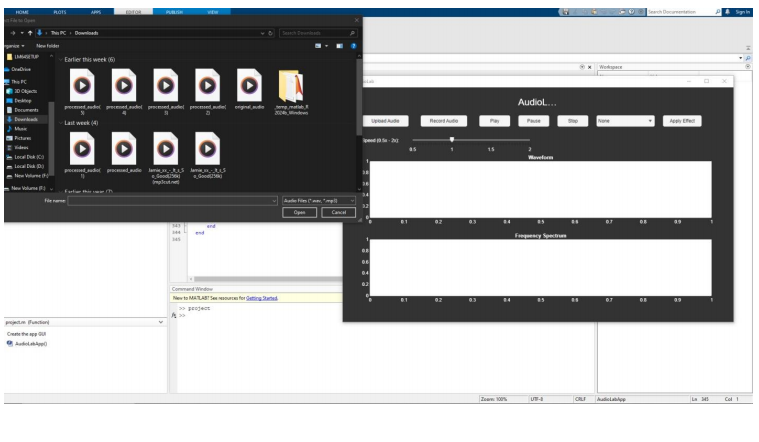Viewport: 759px width, 442px height.
Task: Open file dialog help question mark
Action: tap(353, 46)
